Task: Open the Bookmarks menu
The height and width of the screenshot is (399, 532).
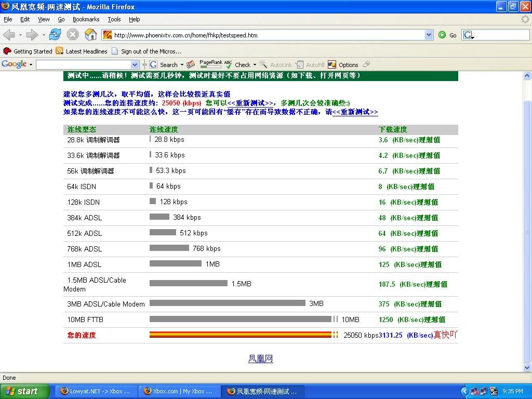Action: click(86, 19)
